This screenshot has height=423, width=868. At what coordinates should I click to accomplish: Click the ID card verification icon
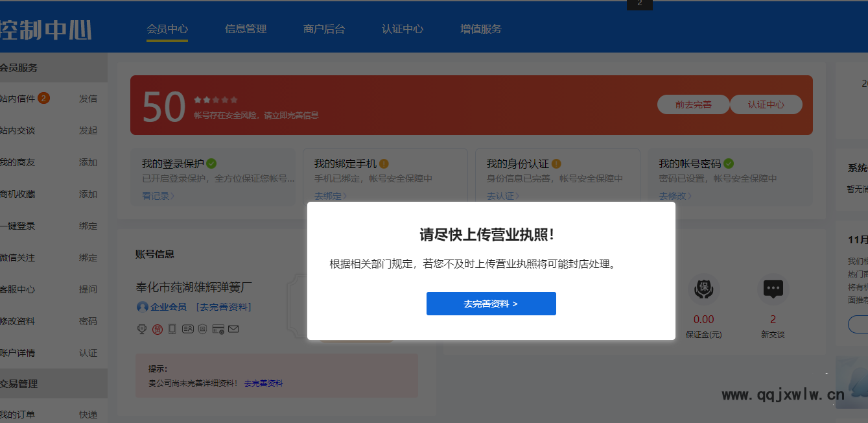coord(188,329)
